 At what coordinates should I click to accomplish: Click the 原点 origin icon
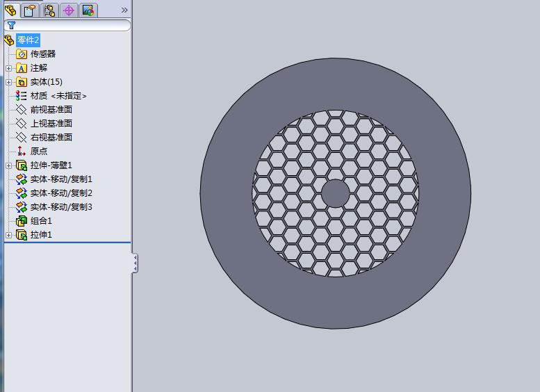[22, 152]
